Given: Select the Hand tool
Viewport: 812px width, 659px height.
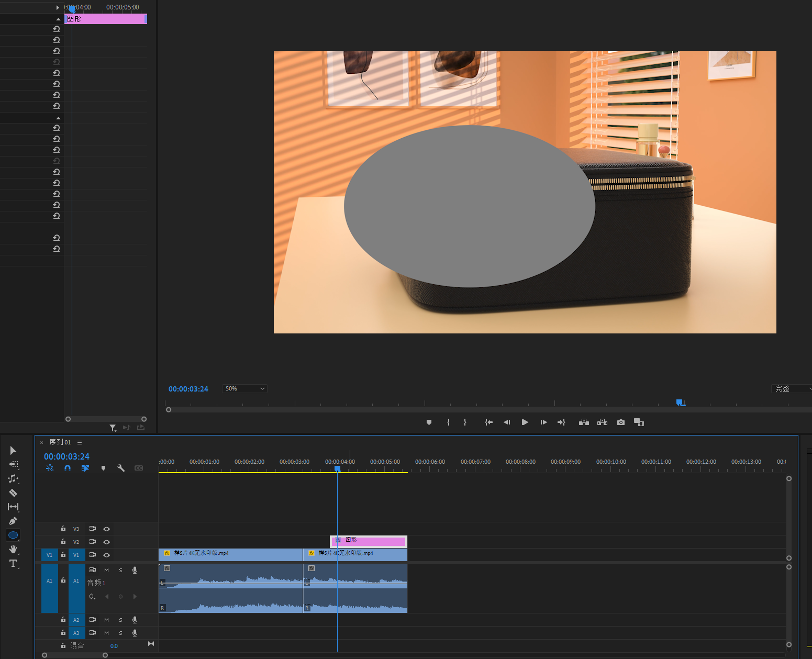Looking at the screenshot, I should (x=13, y=549).
